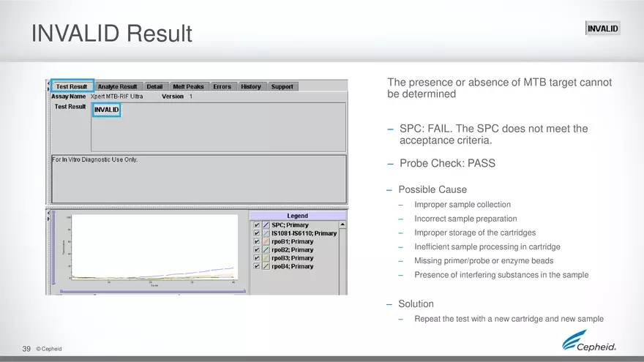Click the Cepheid logo
The height and width of the screenshot is (362, 644).
tap(589, 342)
